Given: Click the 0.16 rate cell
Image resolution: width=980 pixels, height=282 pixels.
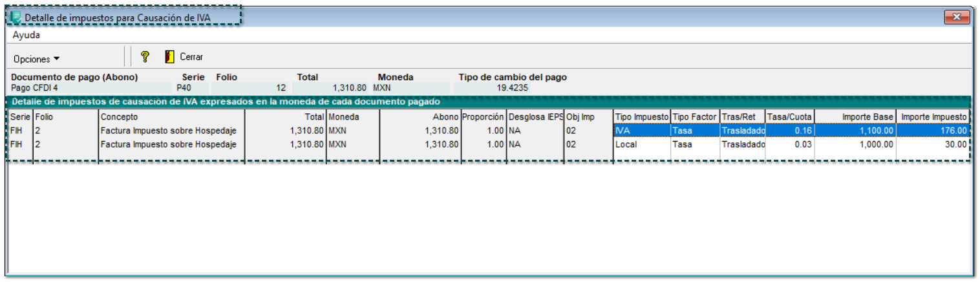Looking at the screenshot, I should pos(790,131).
